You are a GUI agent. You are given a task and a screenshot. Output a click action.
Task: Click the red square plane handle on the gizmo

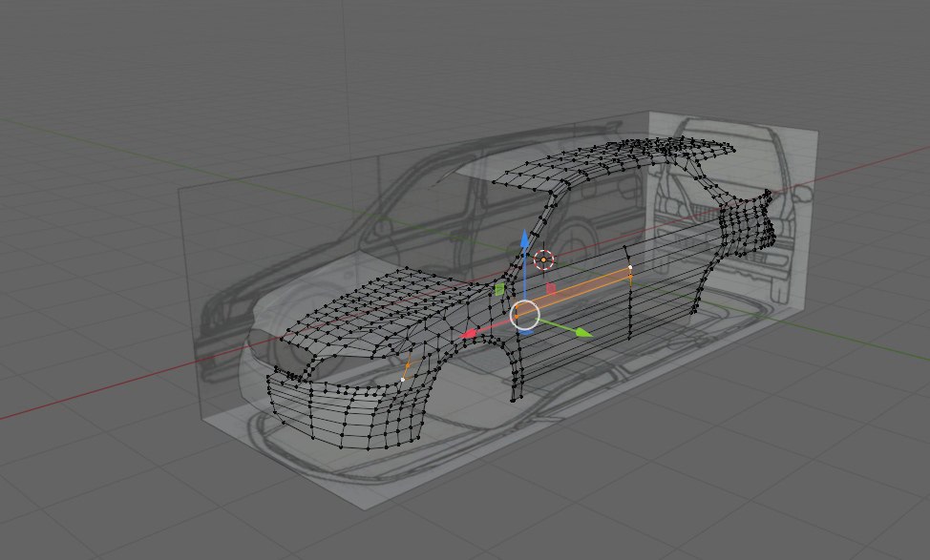pyautogui.click(x=551, y=288)
